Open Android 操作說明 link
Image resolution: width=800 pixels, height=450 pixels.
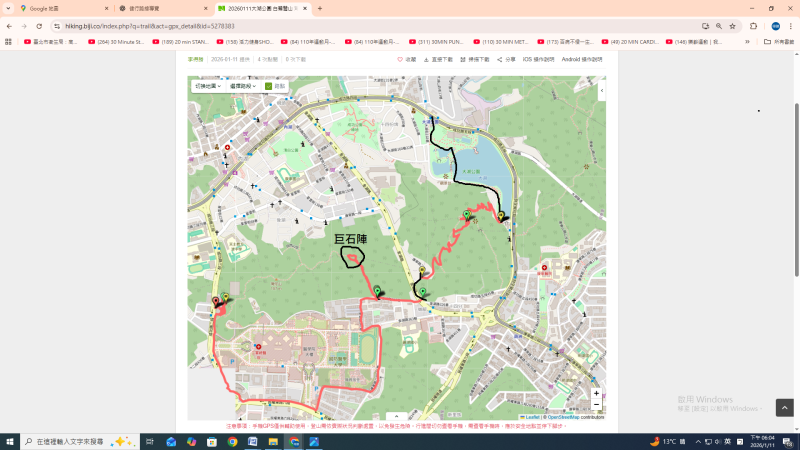coord(582,60)
